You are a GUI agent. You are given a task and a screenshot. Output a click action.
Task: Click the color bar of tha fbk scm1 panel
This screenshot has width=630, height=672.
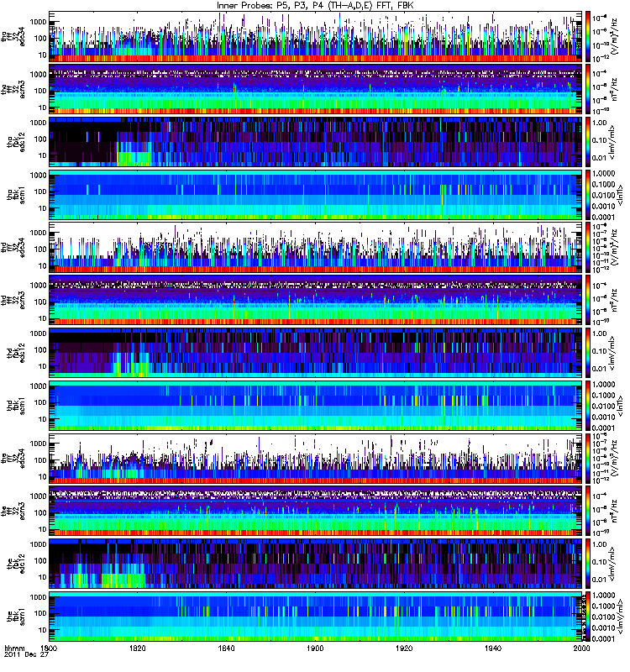(588, 195)
